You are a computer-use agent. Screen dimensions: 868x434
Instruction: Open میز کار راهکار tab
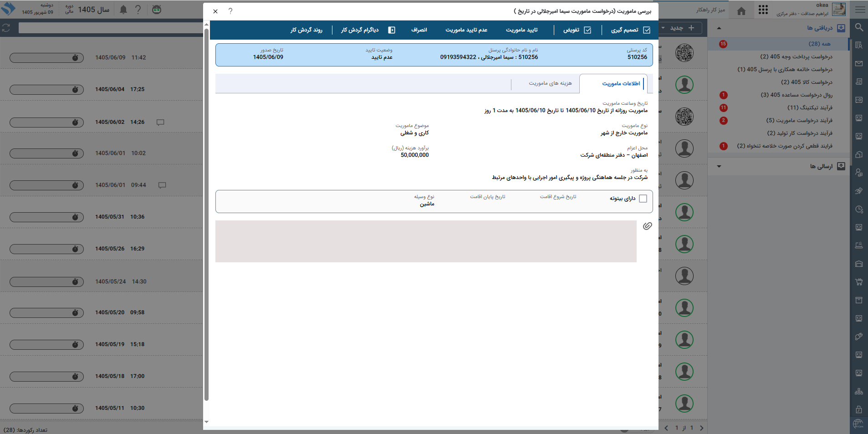click(x=710, y=10)
